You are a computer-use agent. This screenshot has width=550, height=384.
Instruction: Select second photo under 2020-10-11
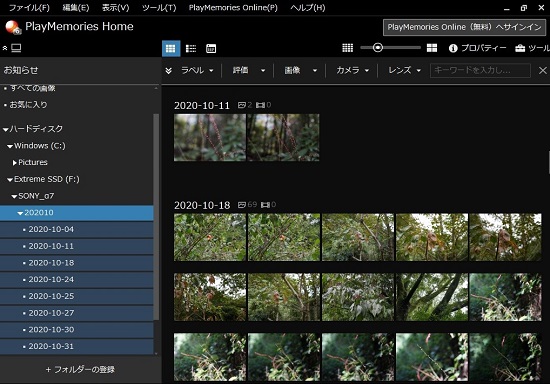[x=283, y=137]
